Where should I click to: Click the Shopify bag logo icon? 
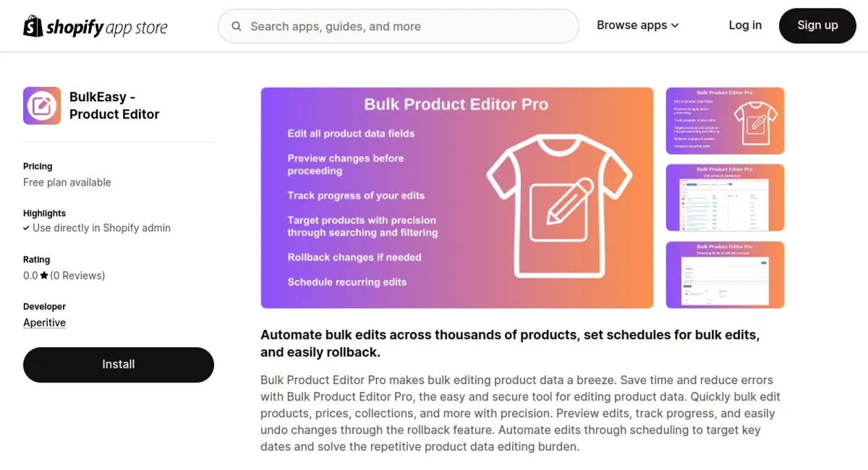[32, 25]
